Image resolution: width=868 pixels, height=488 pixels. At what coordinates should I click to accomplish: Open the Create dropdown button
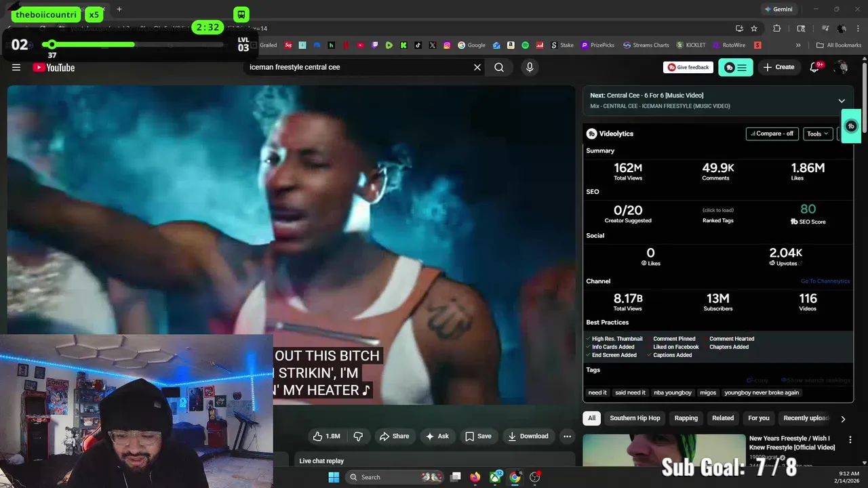pos(778,67)
